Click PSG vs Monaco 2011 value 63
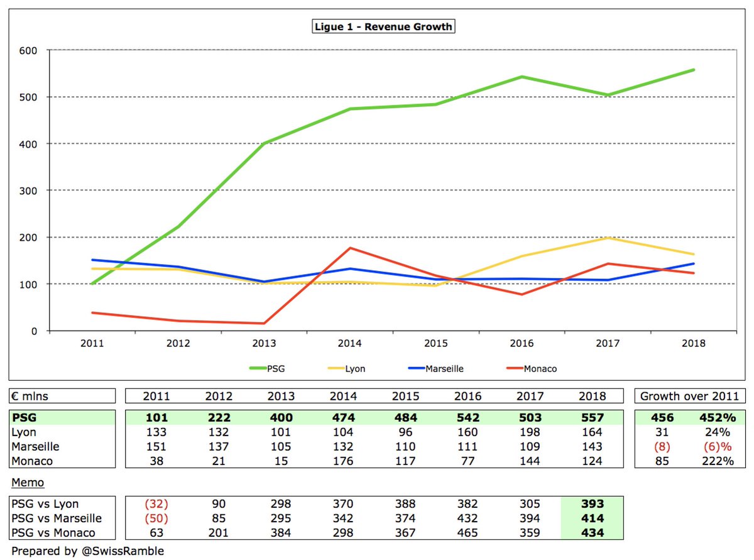The width and height of the screenshot is (754, 560). tap(157, 533)
